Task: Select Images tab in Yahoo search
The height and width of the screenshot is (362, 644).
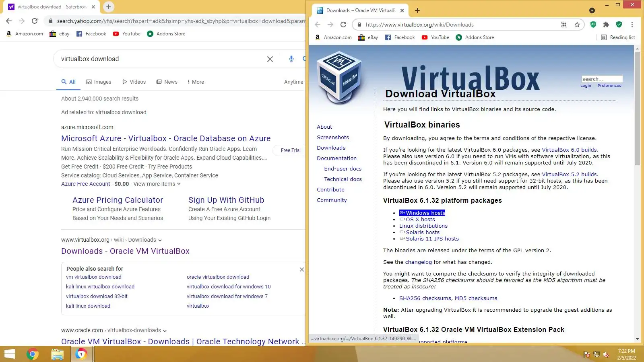Action: point(99,82)
